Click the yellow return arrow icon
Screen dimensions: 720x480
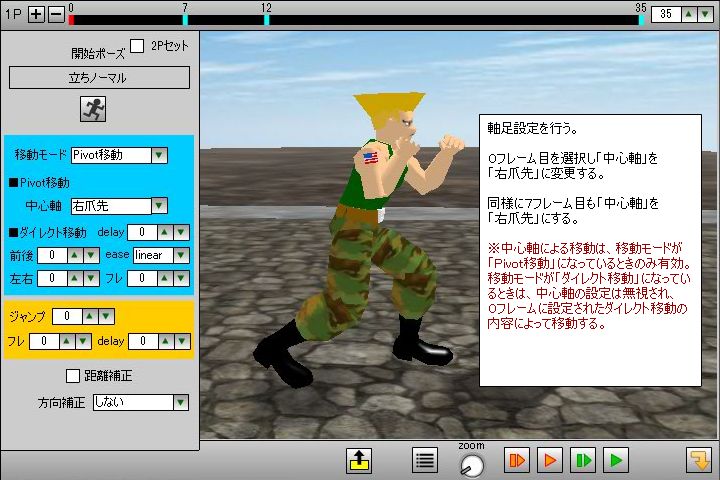698,460
